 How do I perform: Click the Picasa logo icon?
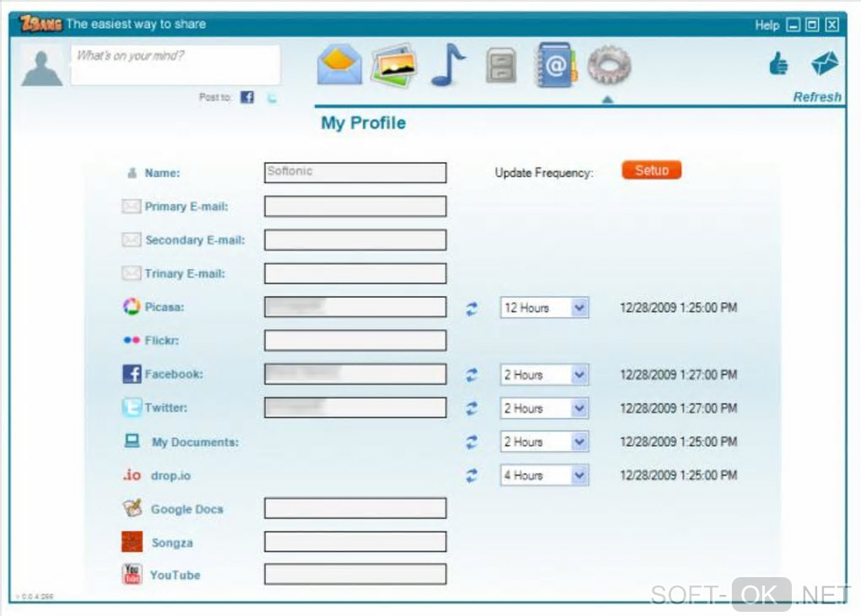click(131, 306)
